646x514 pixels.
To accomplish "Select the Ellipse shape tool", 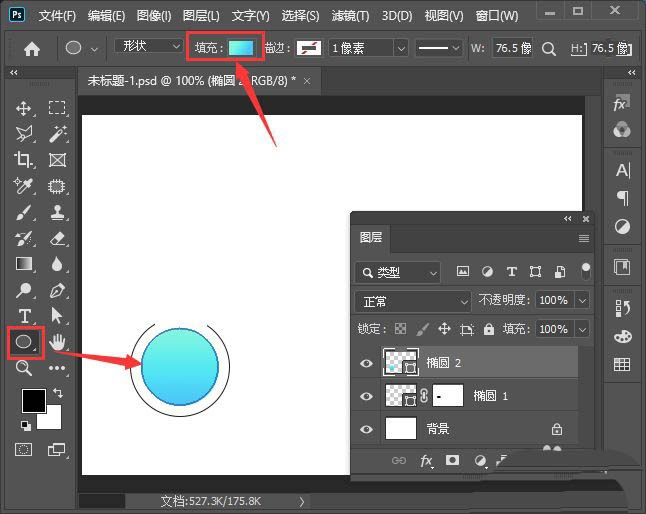I will coord(24,343).
